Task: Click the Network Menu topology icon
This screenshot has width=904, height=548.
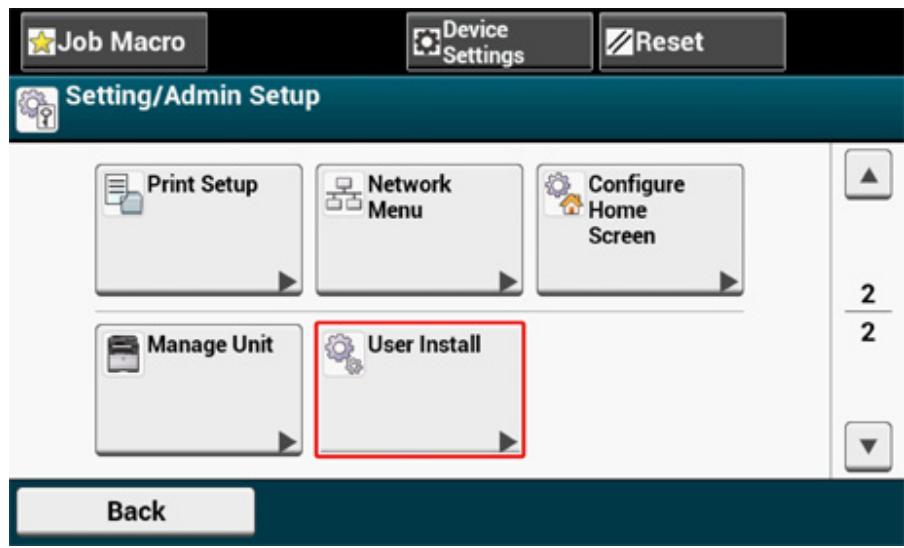Action: [x=343, y=195]
